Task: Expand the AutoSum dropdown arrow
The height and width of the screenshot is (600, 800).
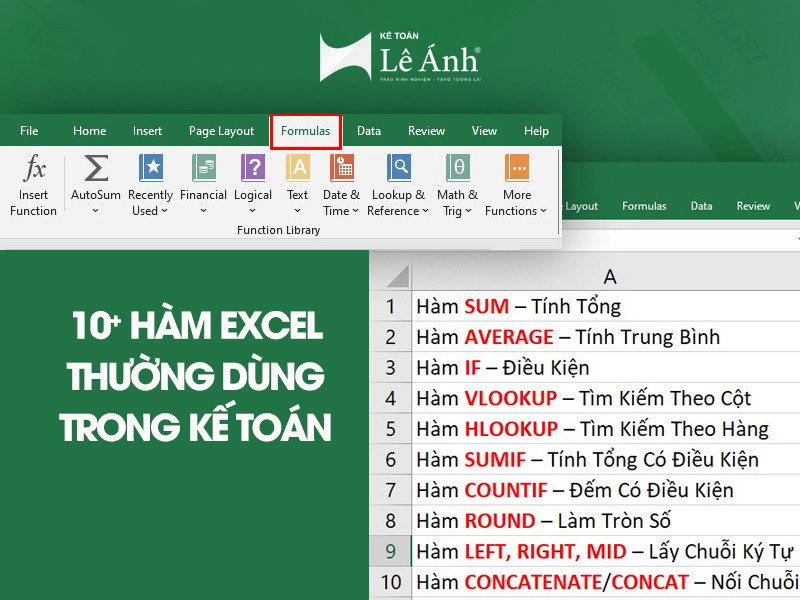Action: [x=96, y=211]
